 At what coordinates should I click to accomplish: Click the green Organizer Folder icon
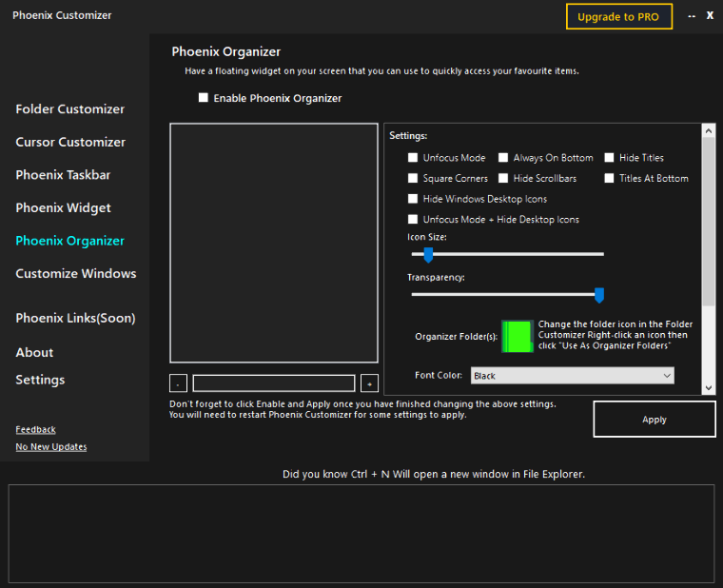click(x=518, y=336)
